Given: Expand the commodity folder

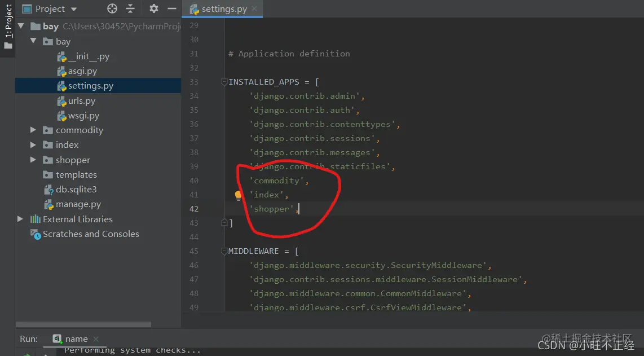Looking at the screenshot, I should coord(33,130).
